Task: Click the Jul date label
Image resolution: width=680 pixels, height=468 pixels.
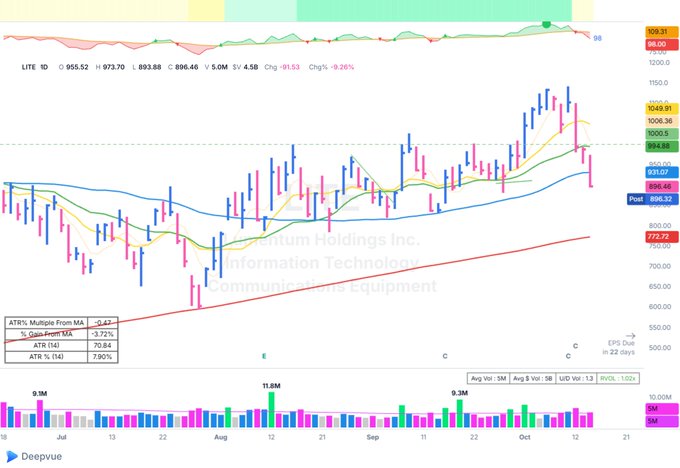Action: pos(62,437)
